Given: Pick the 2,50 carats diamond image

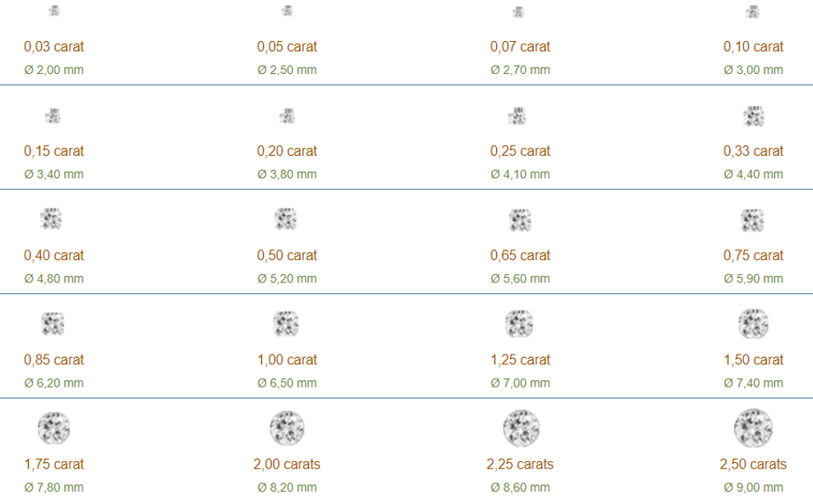Looking at the screenshot, I should click(x=753, y=428).
